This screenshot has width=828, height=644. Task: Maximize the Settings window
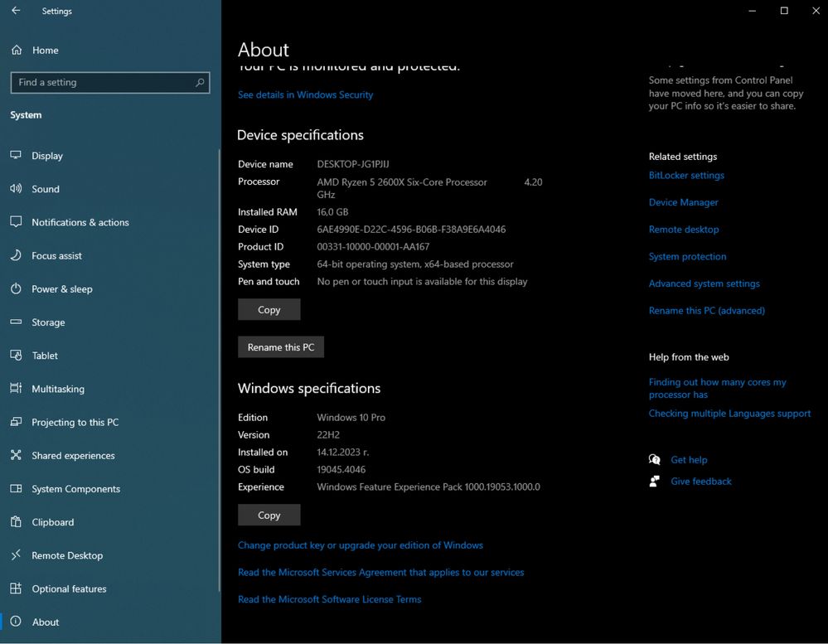tap(784, 11)
